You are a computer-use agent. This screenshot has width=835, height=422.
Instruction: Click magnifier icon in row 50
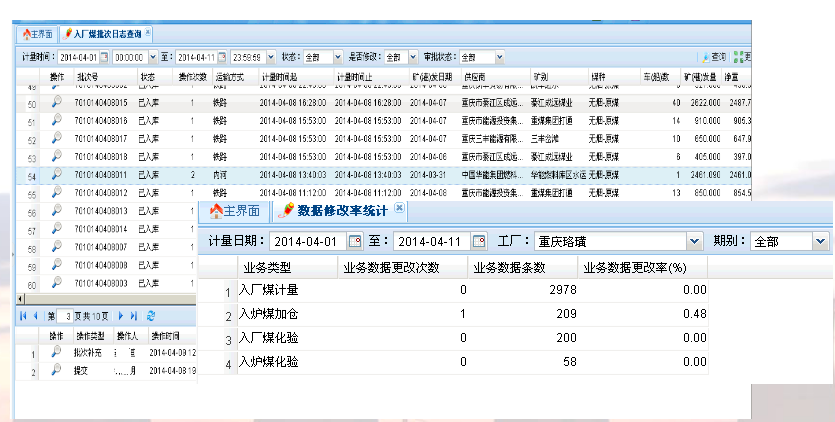(57, 103)
